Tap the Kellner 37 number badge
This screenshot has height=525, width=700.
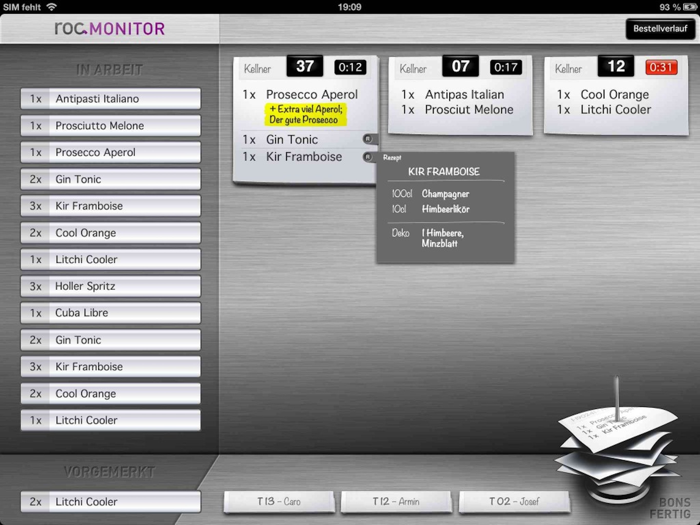(304, 66)
